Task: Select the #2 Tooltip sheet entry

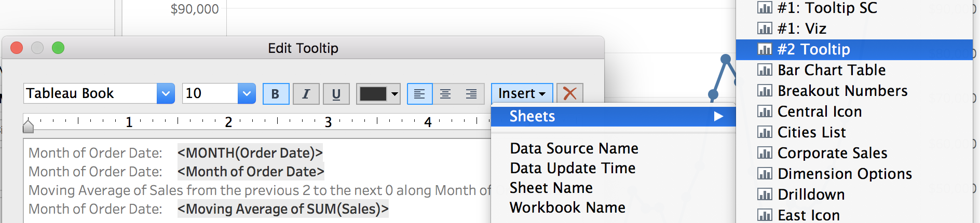Action: point(854,49)
